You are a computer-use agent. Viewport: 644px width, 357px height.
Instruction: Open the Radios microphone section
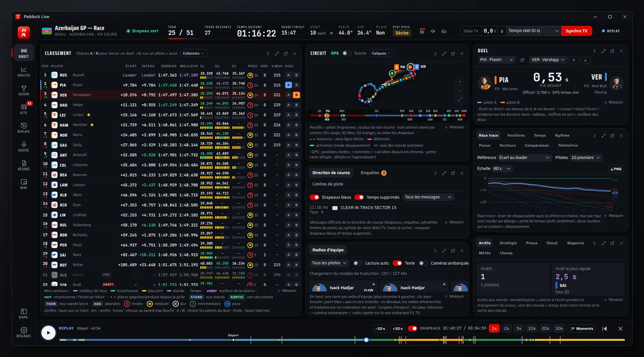(24, 146)
